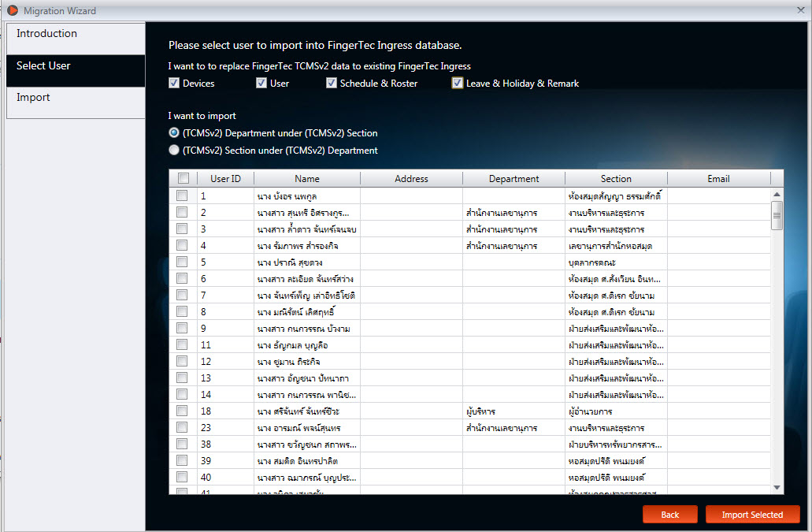Click the Import Selected button
The image size is (812, 532).
point(752,515)
